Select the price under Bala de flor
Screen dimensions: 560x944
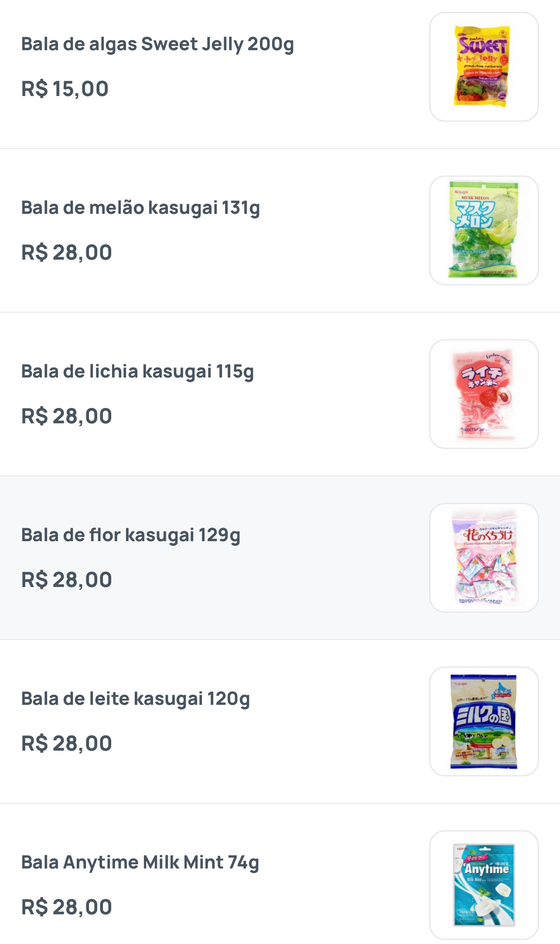click(67, 580)
